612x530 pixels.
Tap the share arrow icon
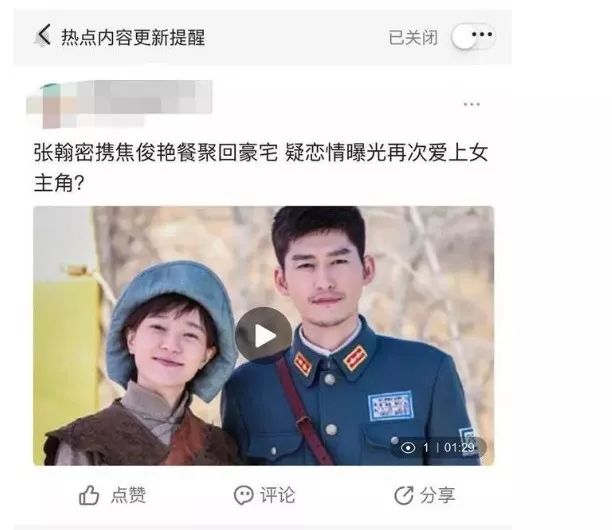[x=404, y=495]
